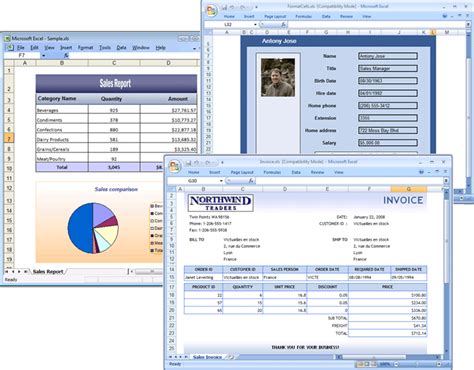Click insert function fx icon in FormatCells window
This screenshot has height=370, width=474.
pos(284,24)
